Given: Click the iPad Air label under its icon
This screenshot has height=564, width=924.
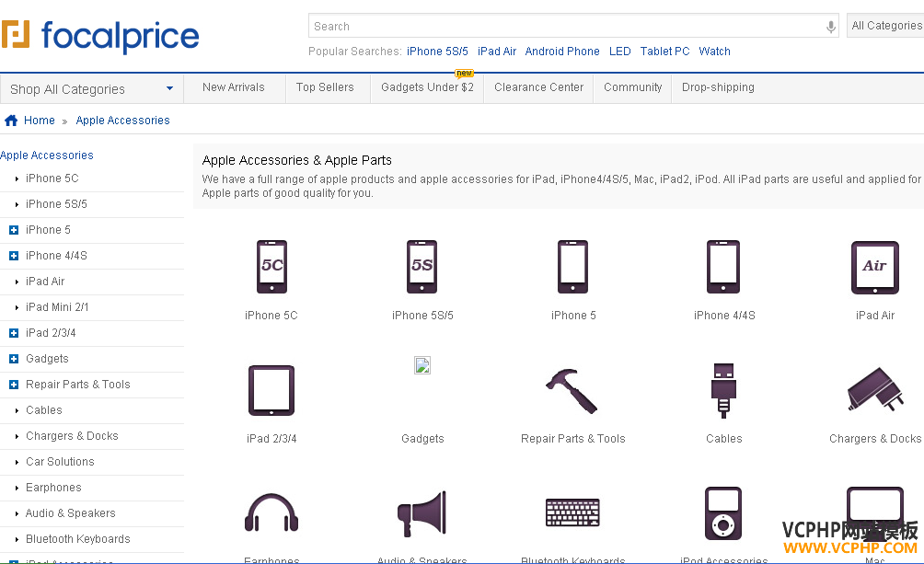Looking at the screenshot, I should click(x=875, y=316).
